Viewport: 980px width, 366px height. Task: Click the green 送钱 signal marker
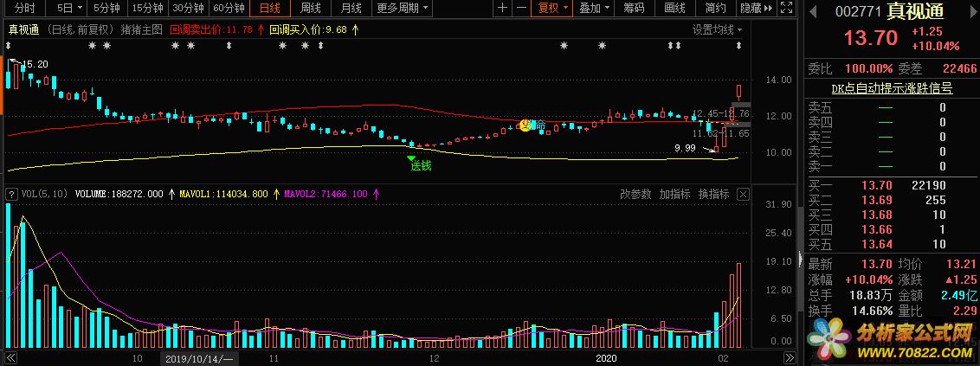pyautogui.click(x=420, y=165)
